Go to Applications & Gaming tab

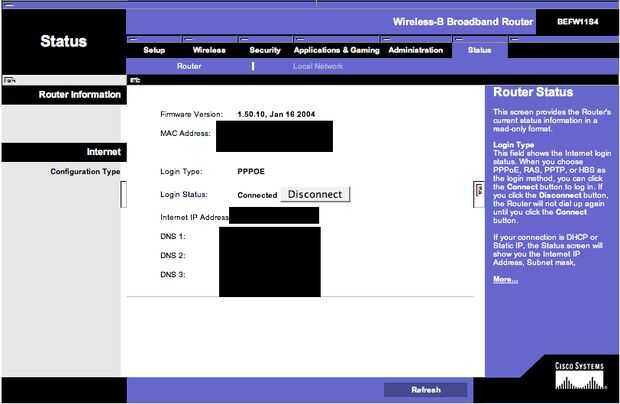336,50
